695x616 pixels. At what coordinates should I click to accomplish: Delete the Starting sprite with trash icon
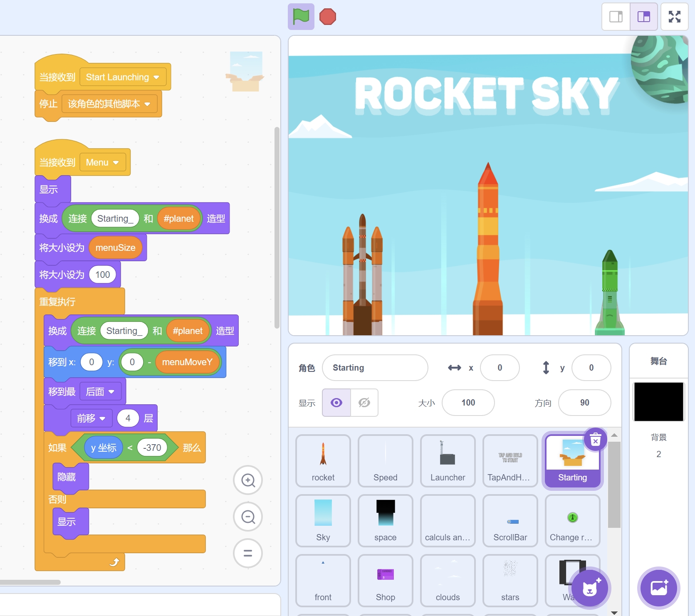pyautogui.click(x=595, y=440)
